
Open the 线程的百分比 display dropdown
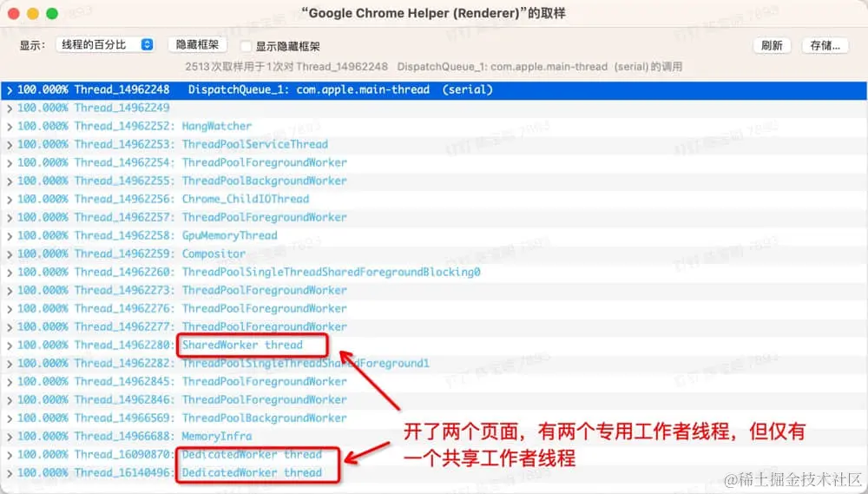[x=105, y=45]
